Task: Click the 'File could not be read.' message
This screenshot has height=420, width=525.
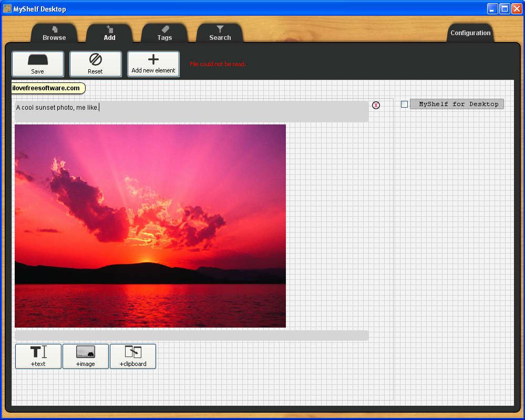Action: [x=218, y=64]
